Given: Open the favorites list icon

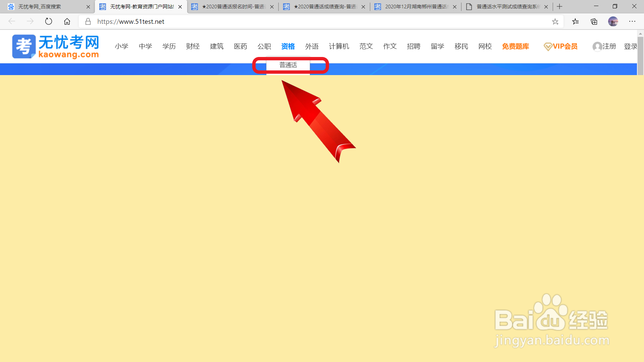Looking at the screenshot, I should [x=576, y=22].
